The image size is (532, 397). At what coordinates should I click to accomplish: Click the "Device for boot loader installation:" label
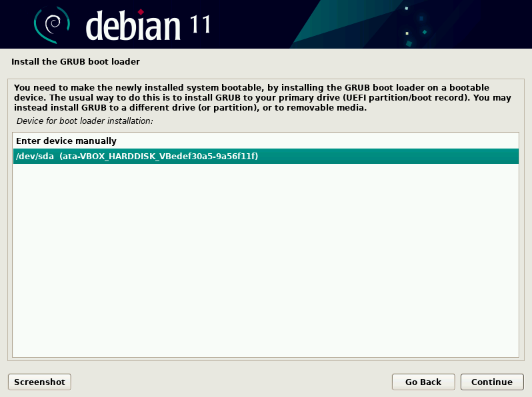coord(85,121)
